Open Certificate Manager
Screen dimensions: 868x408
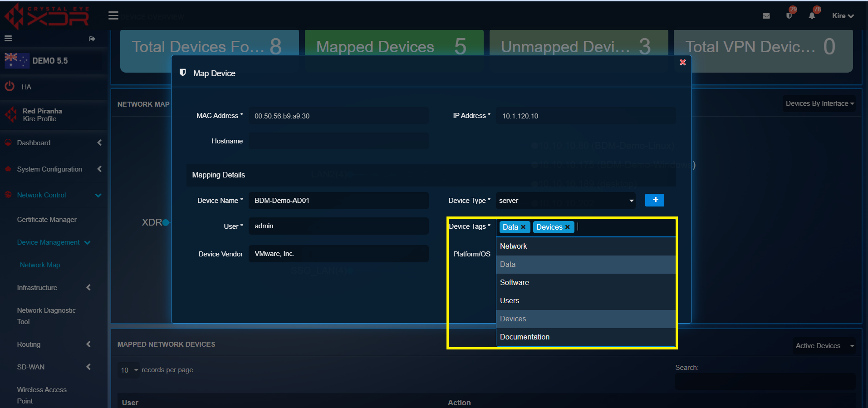47,220
